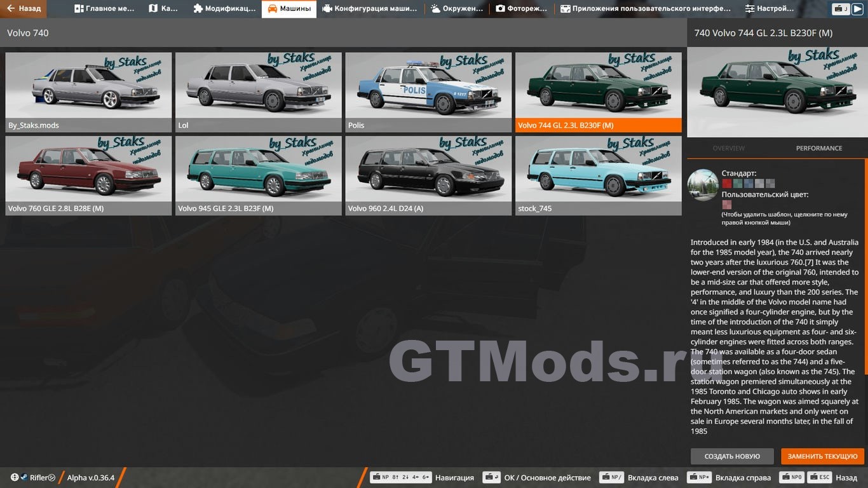Viewport: 868px width, 488px height.
Task: Pick the light gray standard color swatch
Action: (x=759, y=184)
